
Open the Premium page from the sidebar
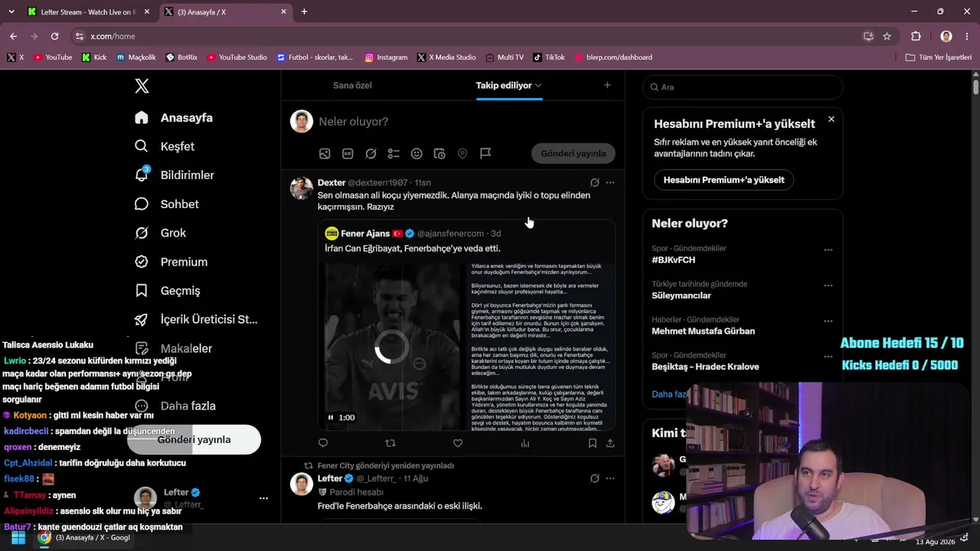tap(171, 262)
